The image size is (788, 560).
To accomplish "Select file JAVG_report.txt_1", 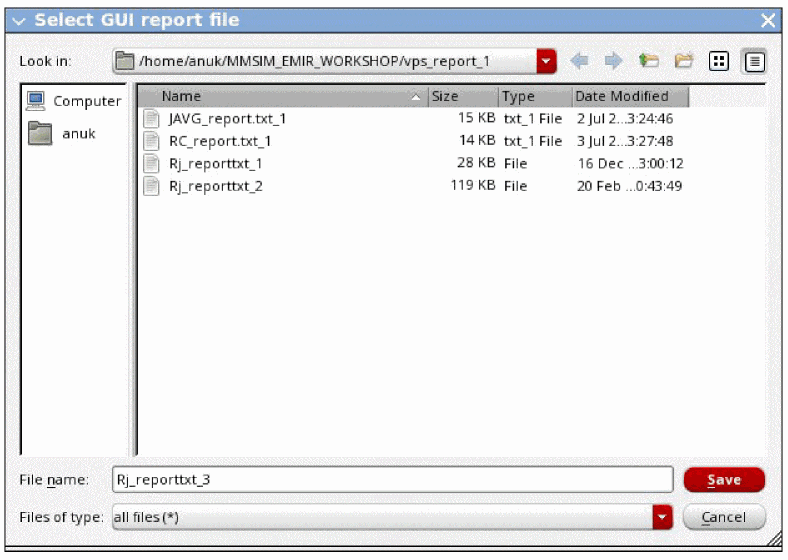I will coord(227,119).
